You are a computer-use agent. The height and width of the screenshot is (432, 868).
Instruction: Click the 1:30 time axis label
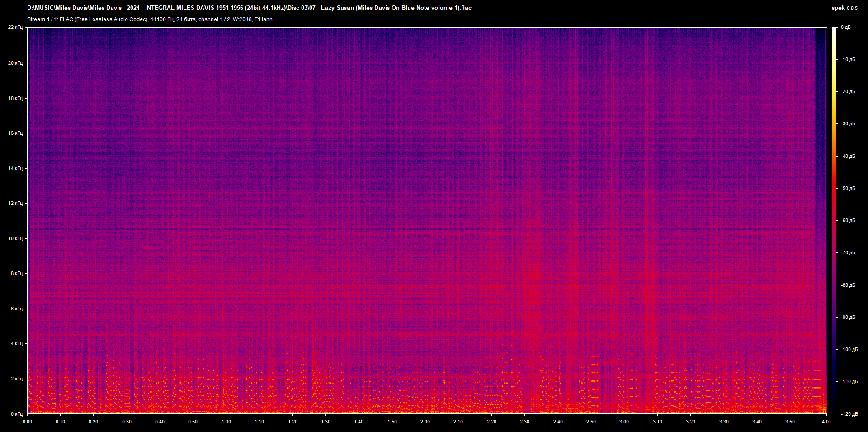coord(326,422)
